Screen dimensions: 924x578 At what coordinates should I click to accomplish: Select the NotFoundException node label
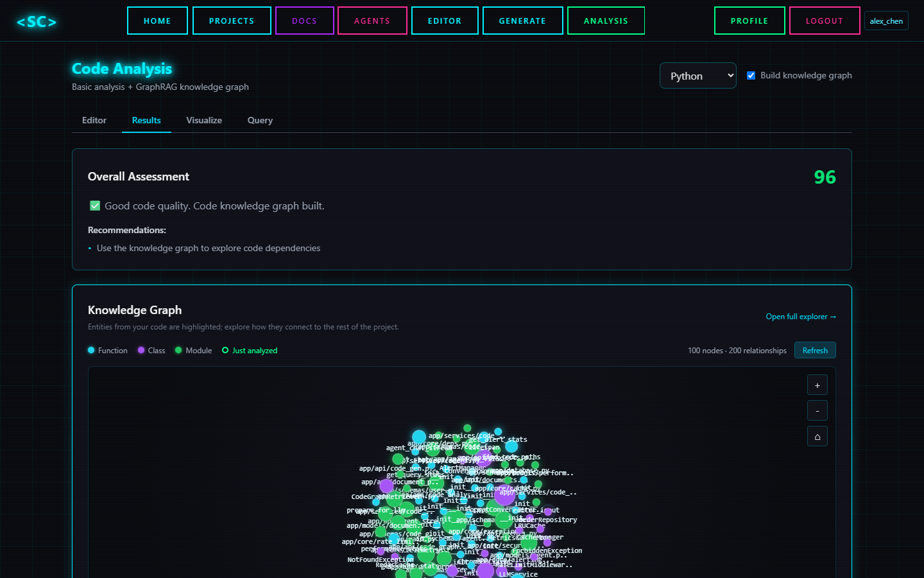pyautogui.click(x=381, y=559)
